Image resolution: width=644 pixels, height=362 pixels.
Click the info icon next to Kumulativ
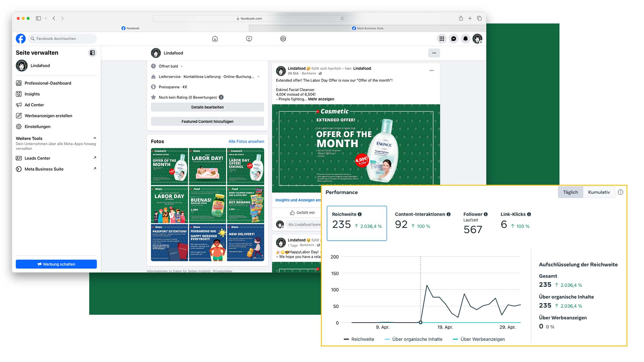621,192
